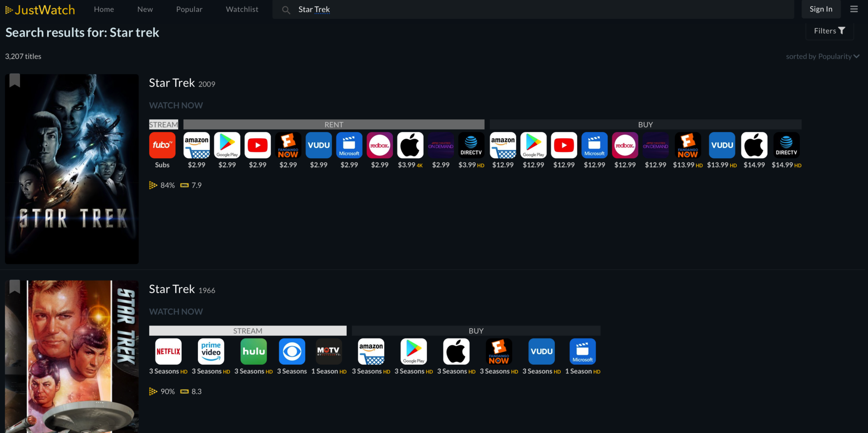Open the Filters button

(x=830, y=31)
